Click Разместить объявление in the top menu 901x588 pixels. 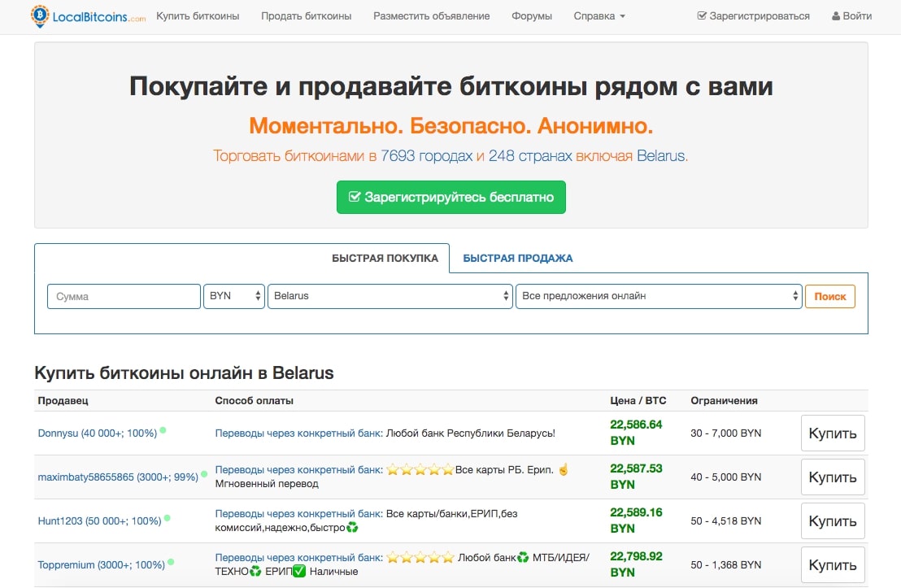431,15
